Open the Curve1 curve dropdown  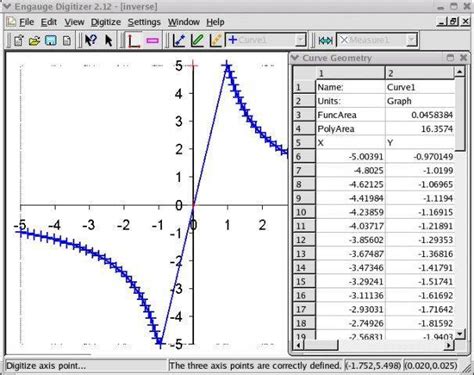pos(301,40)
